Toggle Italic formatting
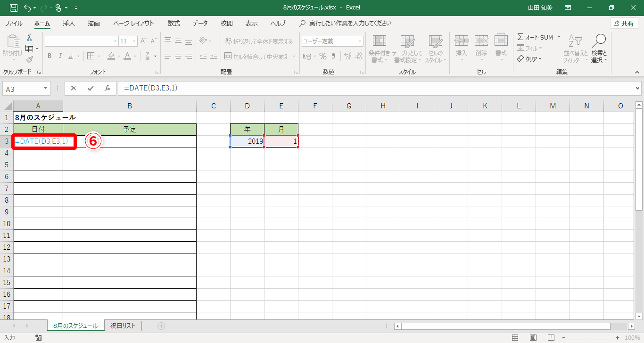Image resolution: width=644 pixels, height=343 pixels. [x=60, y=56]
